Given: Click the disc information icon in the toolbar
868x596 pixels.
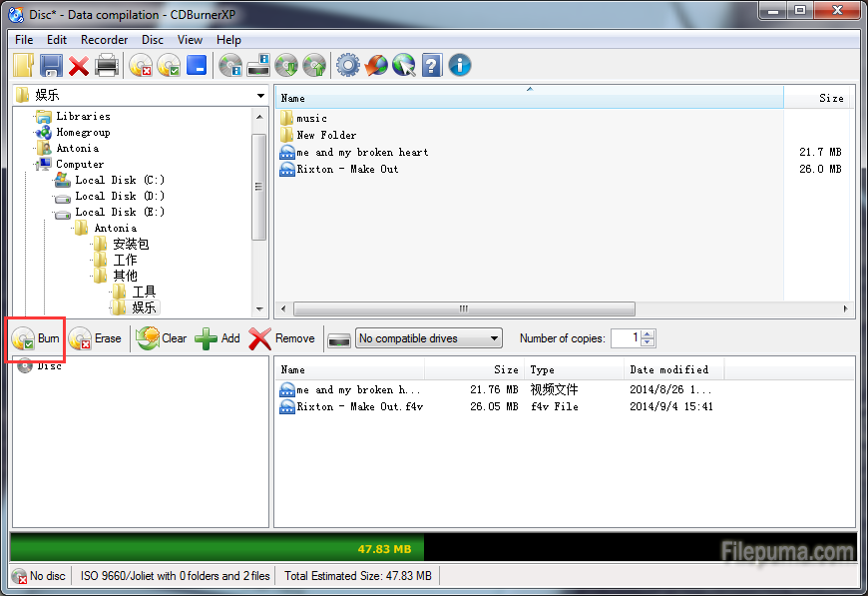Looking at the screenshot, I should [x=230, y=66].
